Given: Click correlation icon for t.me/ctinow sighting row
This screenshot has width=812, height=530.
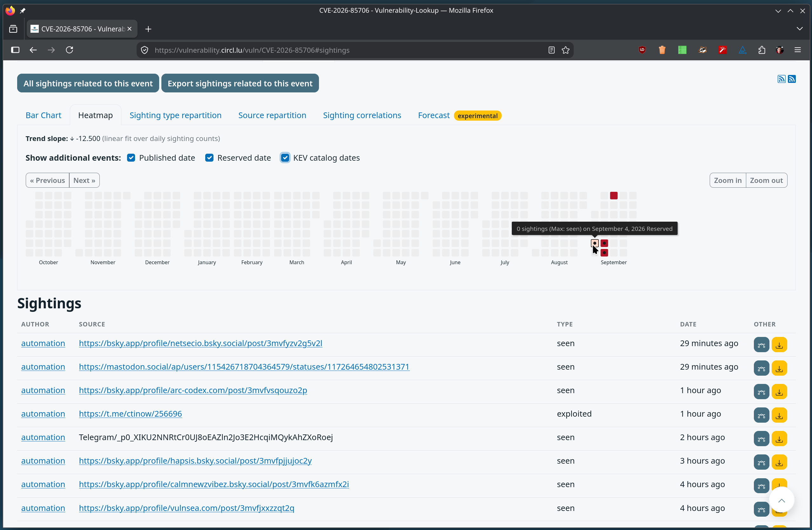Looking at the screenshot, I should pyautogui.click(x=761, y=415).
